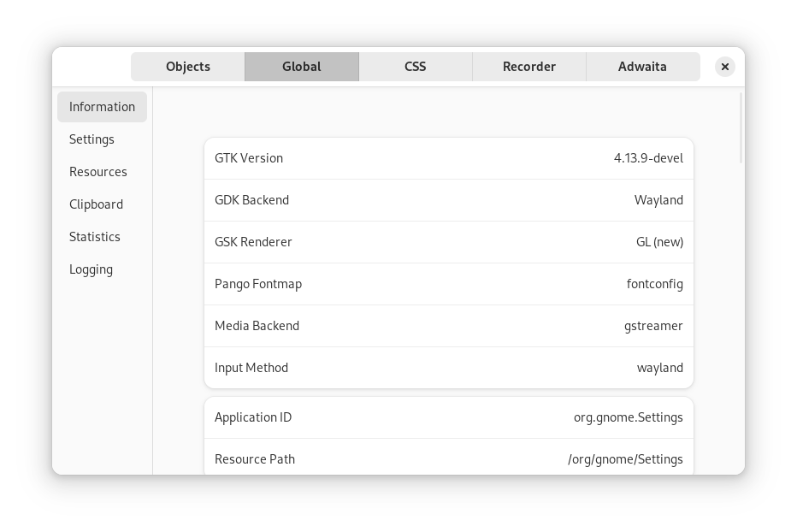Open the Settings section in the sidebar
The height and width of the screenshot is (532, 797).
pyautogui.click(x=92, y=139)
